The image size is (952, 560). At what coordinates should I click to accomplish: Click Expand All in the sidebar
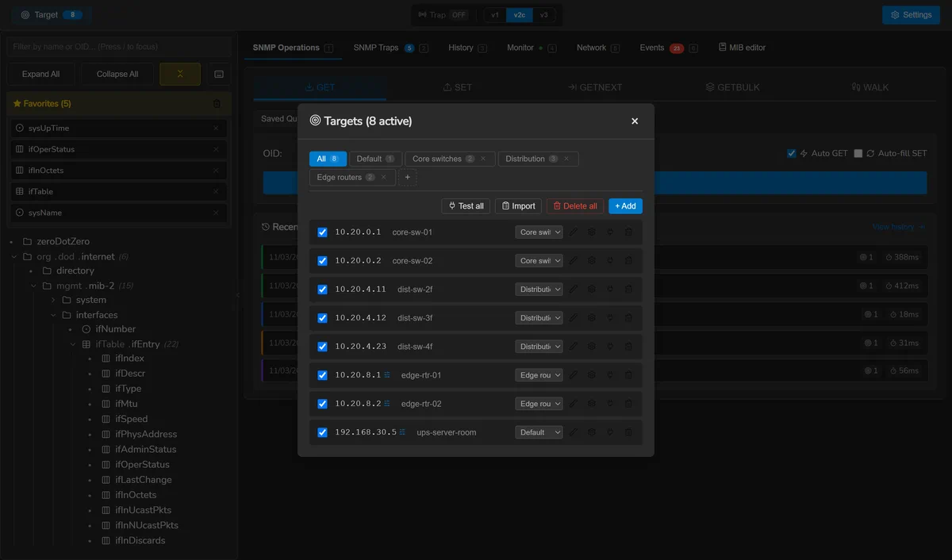click(x=41, y=74)
